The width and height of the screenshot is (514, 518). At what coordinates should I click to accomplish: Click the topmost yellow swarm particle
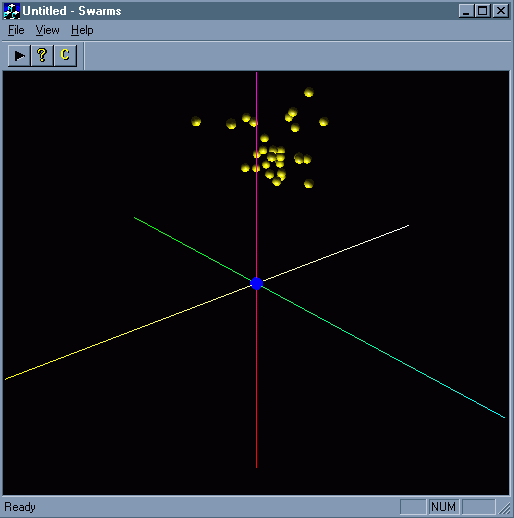[309, 92]
